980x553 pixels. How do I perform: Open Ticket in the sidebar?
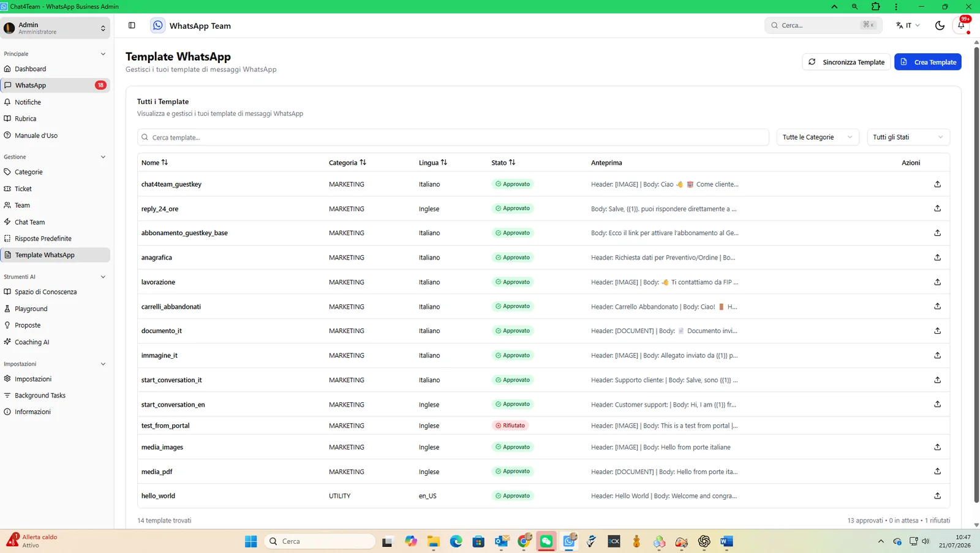(55, 189)
